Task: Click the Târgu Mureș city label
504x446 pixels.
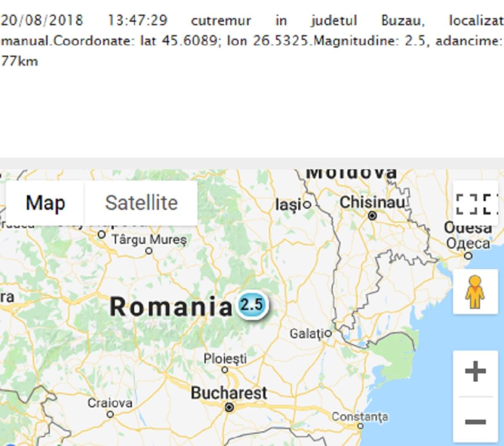Action: (149, 240)
